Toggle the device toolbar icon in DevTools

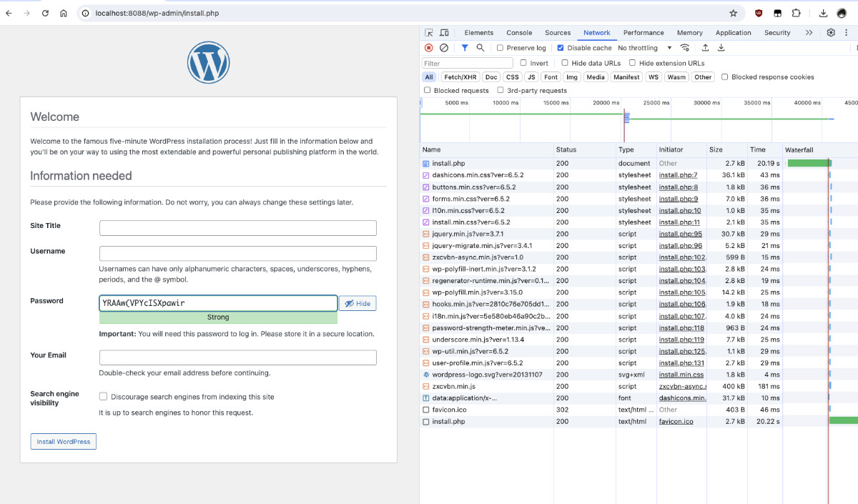coord(444,33)
